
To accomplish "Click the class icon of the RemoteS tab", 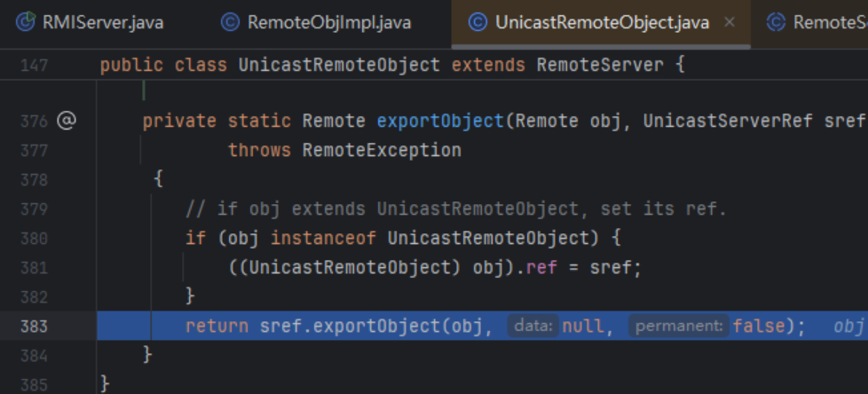I will coord(776,23).
